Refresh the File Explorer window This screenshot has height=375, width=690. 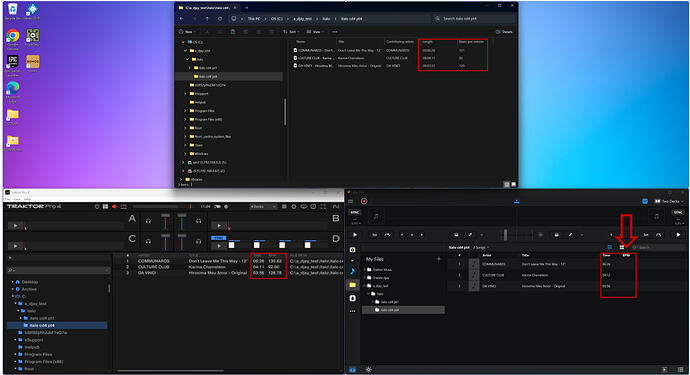(220, 18)
